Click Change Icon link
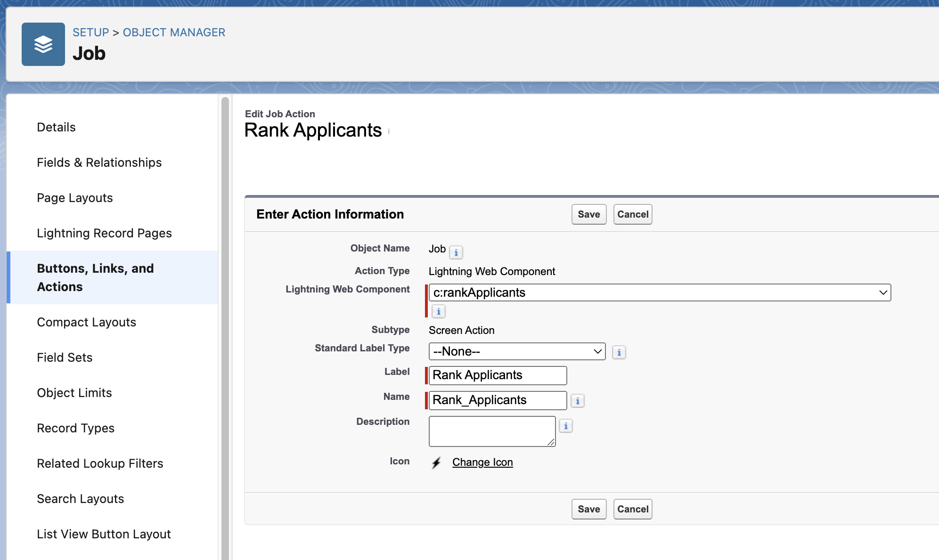 tap(482, 462)
